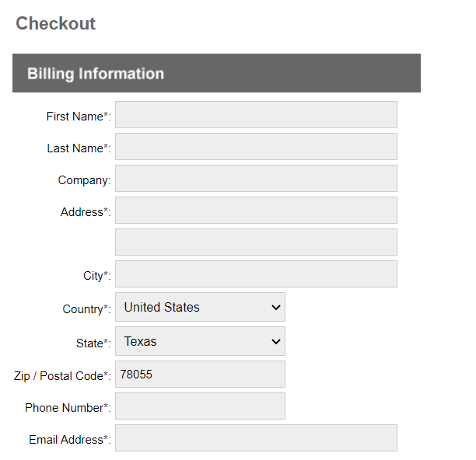Click the "First Name*" label text
Viewport: 476px width, 460px height.
coord(78,117)
